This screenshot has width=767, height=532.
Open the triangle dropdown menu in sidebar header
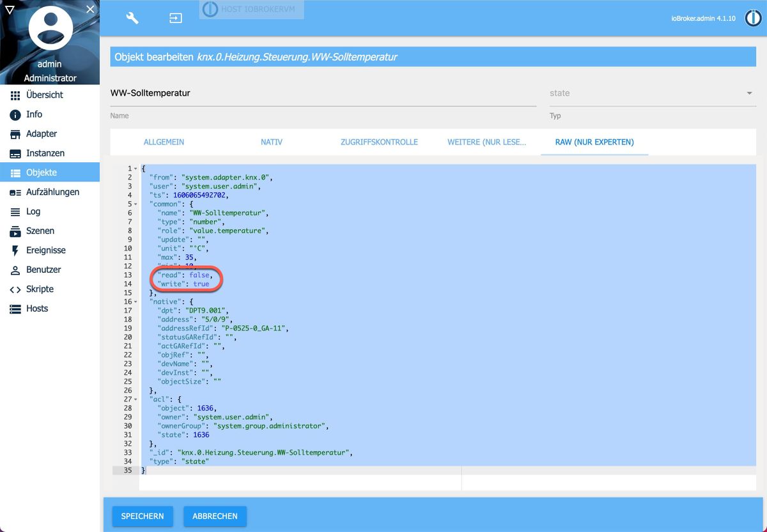[10, 10]
